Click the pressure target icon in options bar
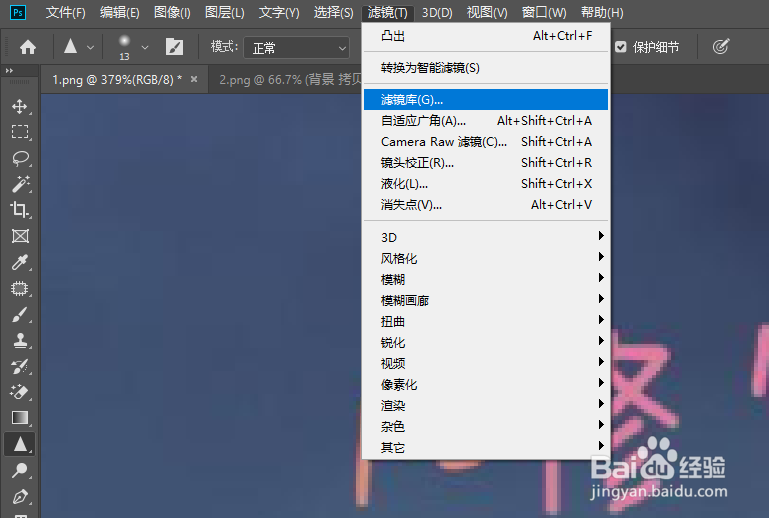Screen dimensions: 769x518 [x=721, y=47]
